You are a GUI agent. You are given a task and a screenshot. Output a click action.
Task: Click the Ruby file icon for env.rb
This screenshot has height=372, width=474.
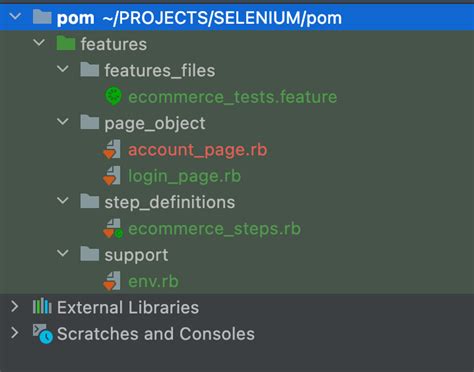[112, 281]
